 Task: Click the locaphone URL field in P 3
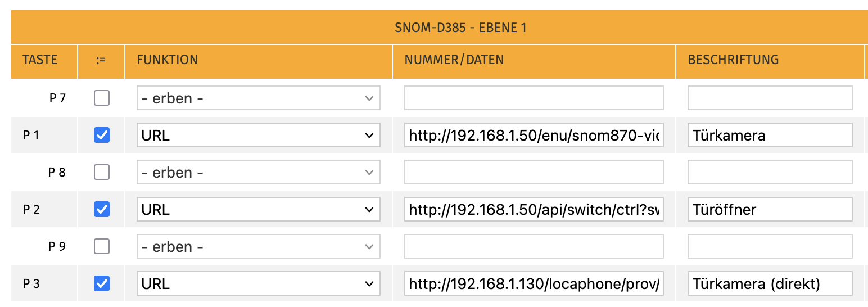(x=534, y=284)
